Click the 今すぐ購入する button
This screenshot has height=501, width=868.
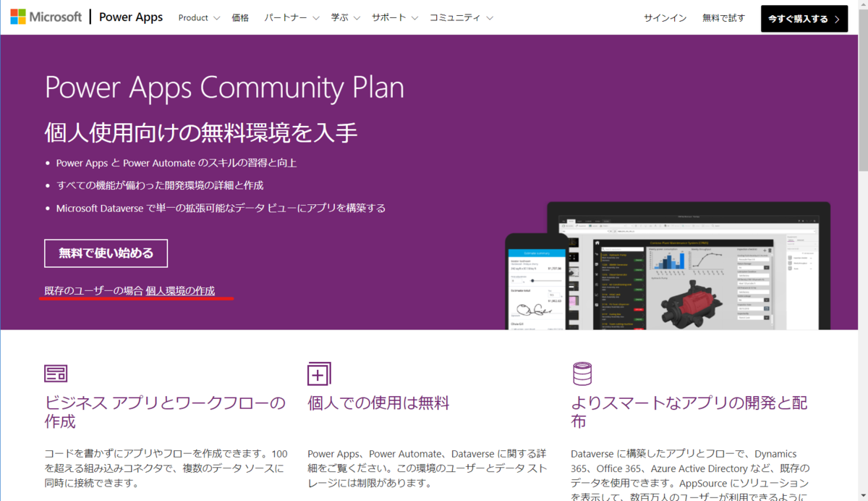pos(804,18)
